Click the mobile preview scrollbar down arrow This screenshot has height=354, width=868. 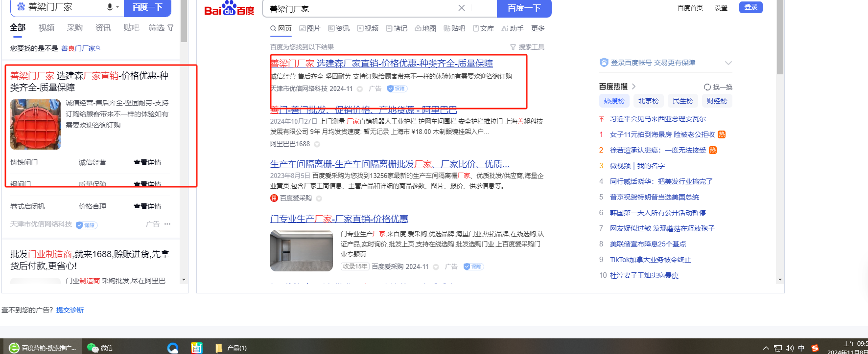point(184,280)
